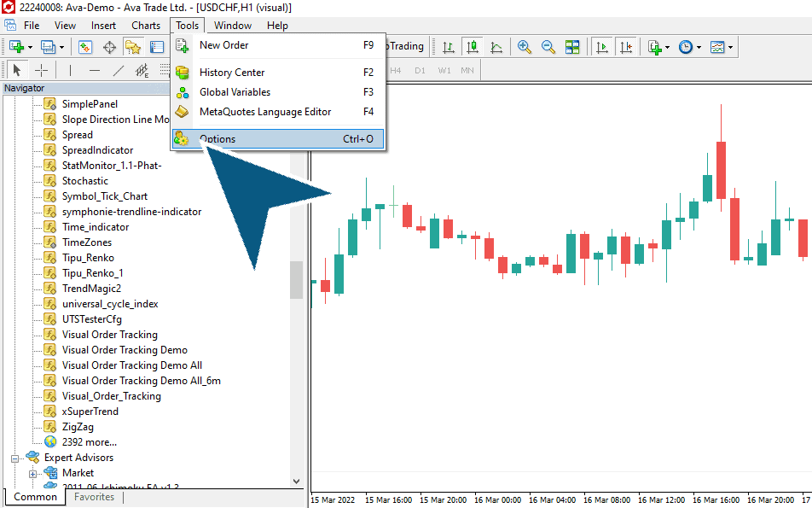Click the New Chart toolbar icon
This screenshot has height=508, width=812.
(16, 47)
